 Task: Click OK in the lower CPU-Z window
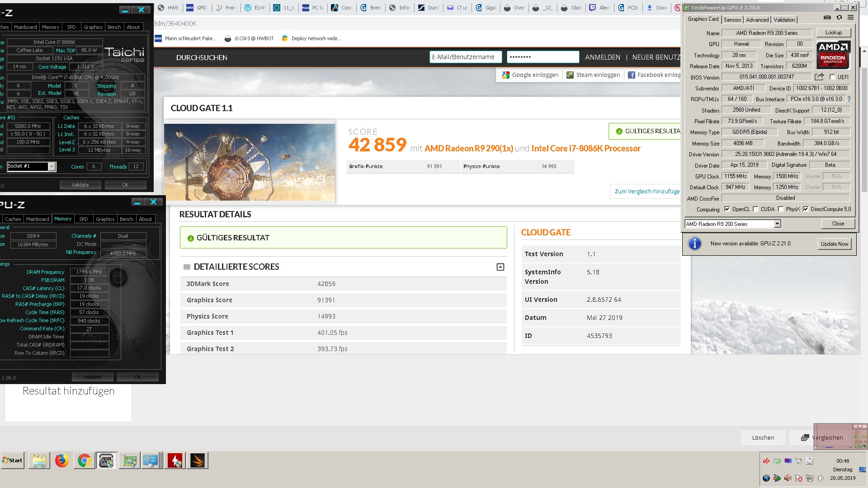tap(137, 377)
